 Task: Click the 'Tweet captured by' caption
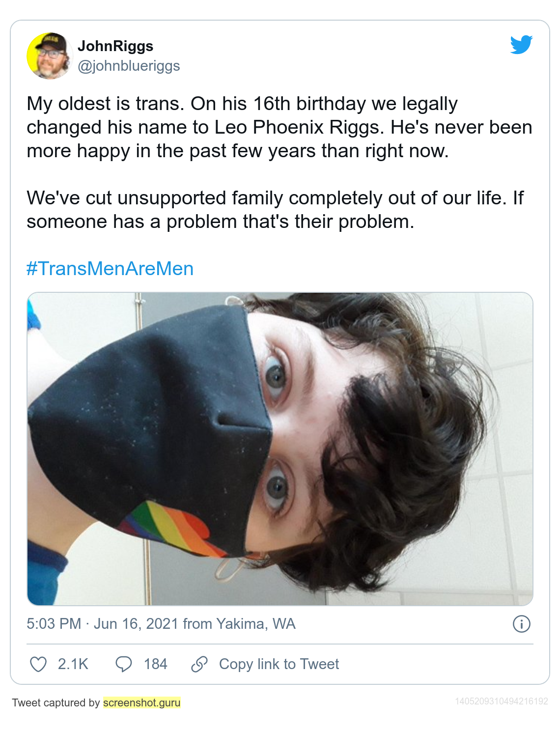56,702
